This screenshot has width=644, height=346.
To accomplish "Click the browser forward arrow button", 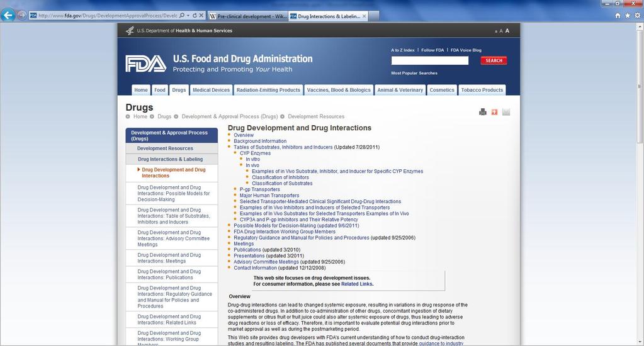I will pos(22,16).
